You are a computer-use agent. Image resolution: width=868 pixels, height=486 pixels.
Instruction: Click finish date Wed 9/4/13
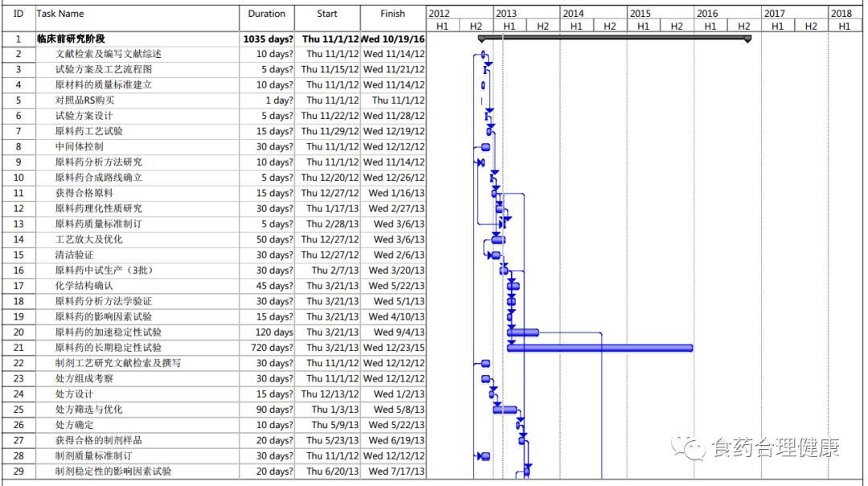point(399,333)
